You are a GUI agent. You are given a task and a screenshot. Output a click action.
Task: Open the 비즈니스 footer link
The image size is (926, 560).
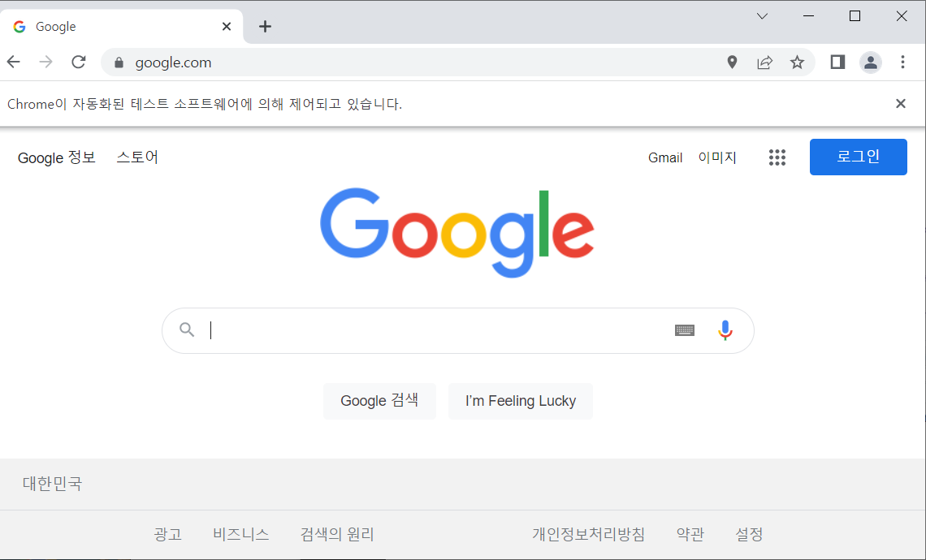pyautogui.click(x=241, y=534)
